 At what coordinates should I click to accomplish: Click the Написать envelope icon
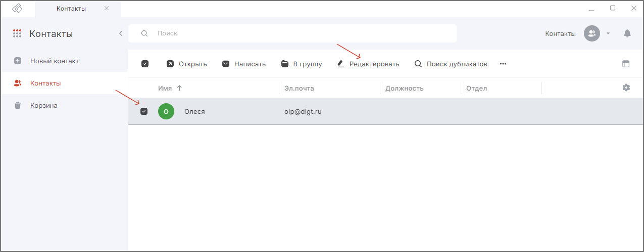coord(226,64)
